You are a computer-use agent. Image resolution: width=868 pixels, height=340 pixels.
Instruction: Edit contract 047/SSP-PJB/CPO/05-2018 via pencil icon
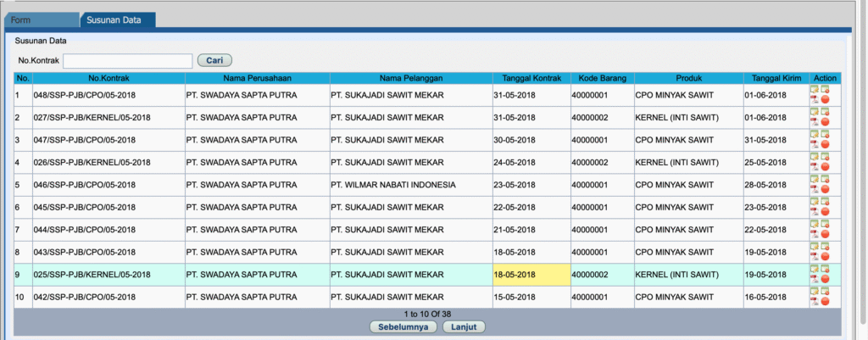(x=815, y=134)
